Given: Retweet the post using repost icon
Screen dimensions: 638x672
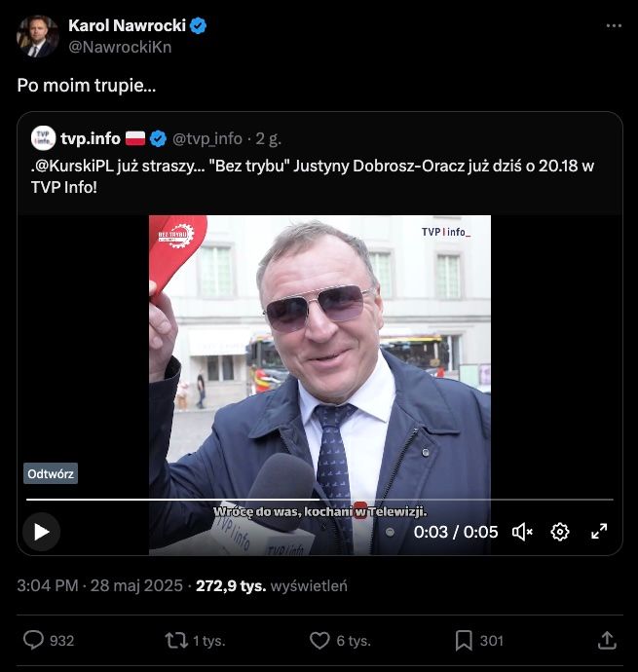Looking at the screenshot, I should [176, 640].
